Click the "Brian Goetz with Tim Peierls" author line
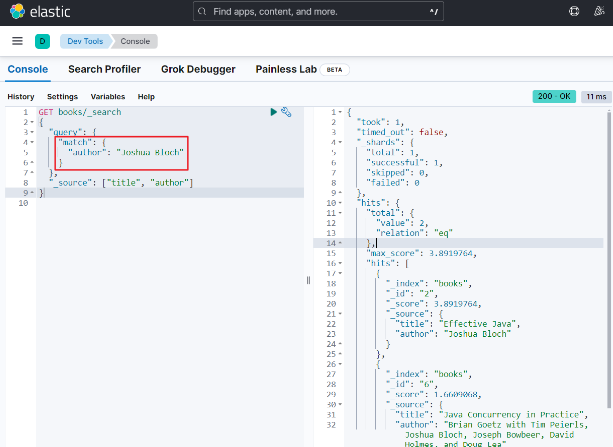The width and height of the screenshot is (613, 447). pyautogui.click(x=491, y=425)
